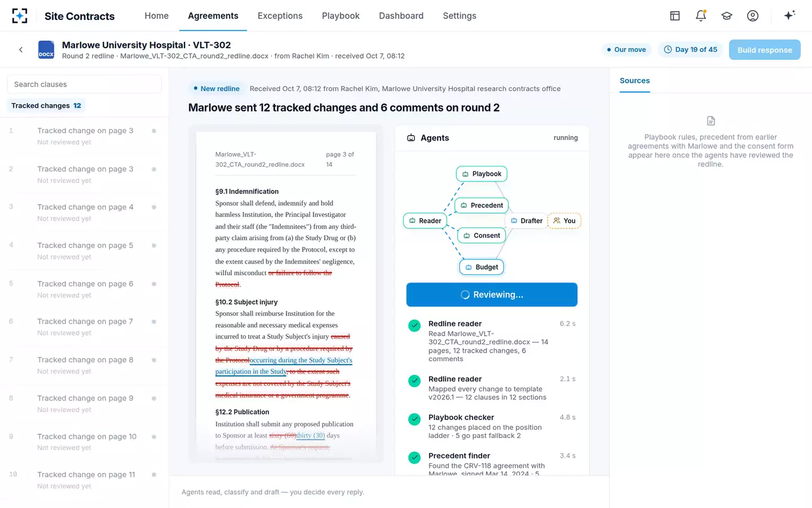The image size is (812, 508).
Task: Select the Precedent agent node
Action: (x=482, y=205)
